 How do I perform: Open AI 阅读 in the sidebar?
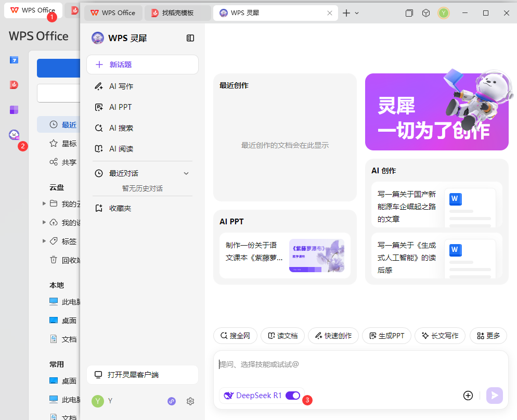143,149
